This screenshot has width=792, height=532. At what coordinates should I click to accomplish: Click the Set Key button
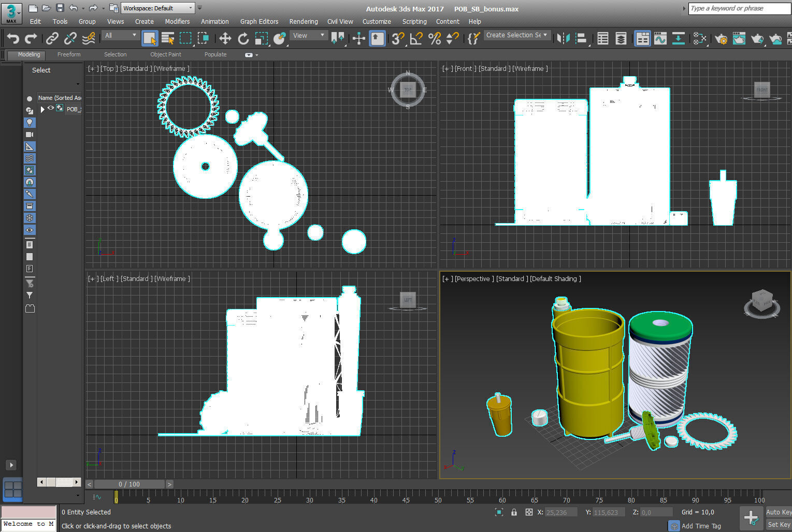tap(779, 525)
